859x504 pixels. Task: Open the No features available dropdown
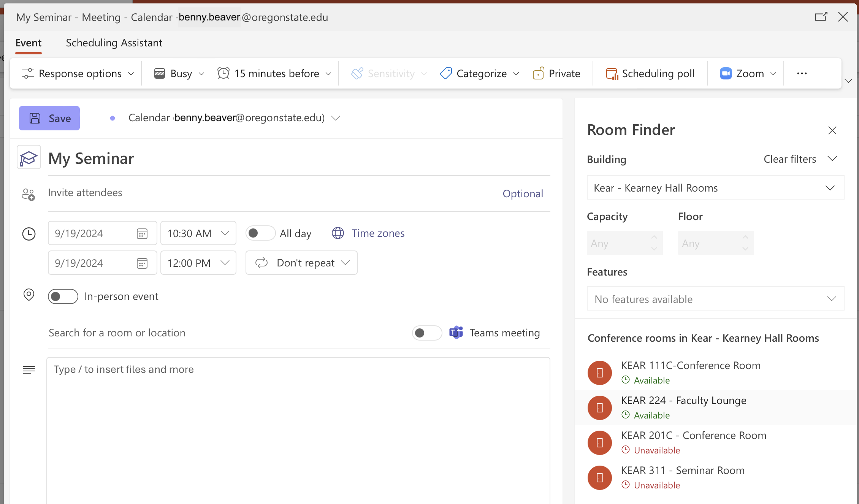(x=715, y=299)
